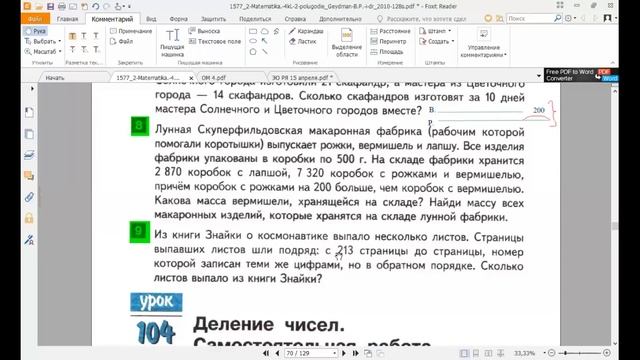Open the Справка ribbon tab
Image resolution: width=640 pixels, height=360 pixels.
click(295, 19)
